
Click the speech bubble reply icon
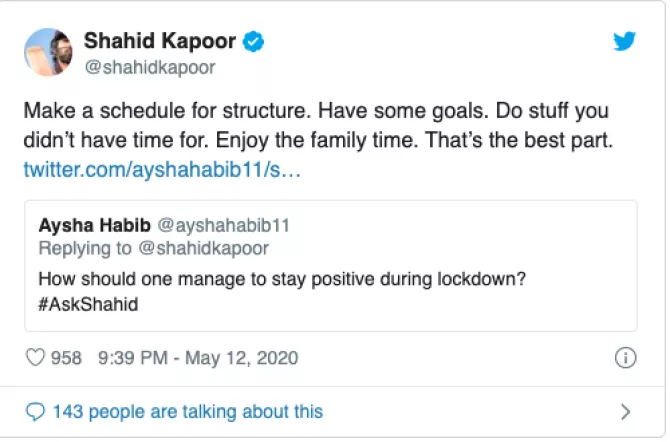[x=35, y=411]
